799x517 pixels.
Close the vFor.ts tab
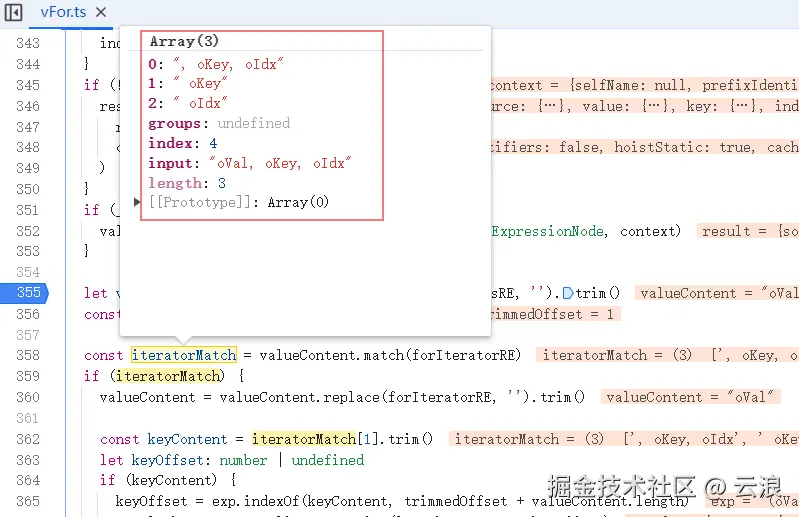click(x=101, y=12)
